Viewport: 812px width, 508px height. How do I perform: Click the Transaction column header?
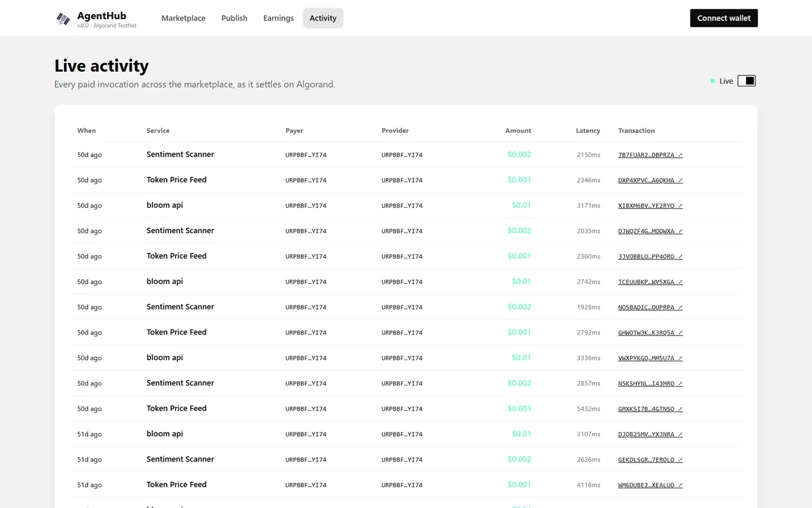point(636,131)
